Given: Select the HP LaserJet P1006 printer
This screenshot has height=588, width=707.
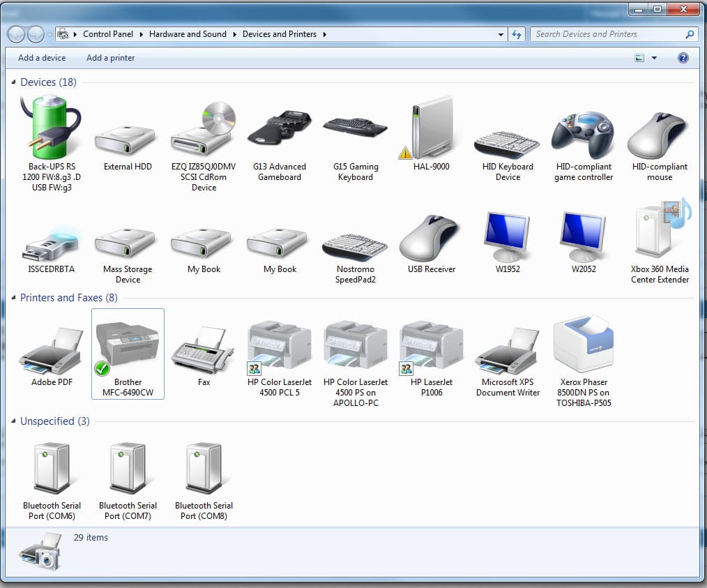Looking at the screenshot, I should point(432,358).
